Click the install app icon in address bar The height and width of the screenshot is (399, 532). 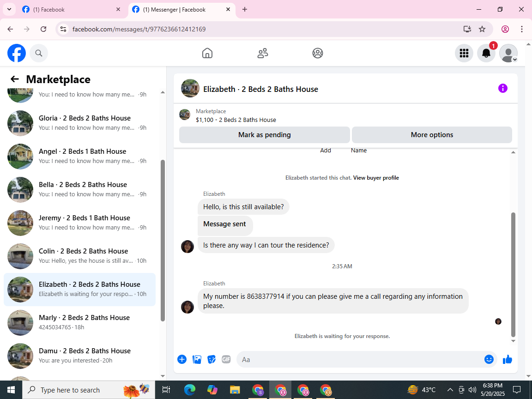click(x=467, y=29)
